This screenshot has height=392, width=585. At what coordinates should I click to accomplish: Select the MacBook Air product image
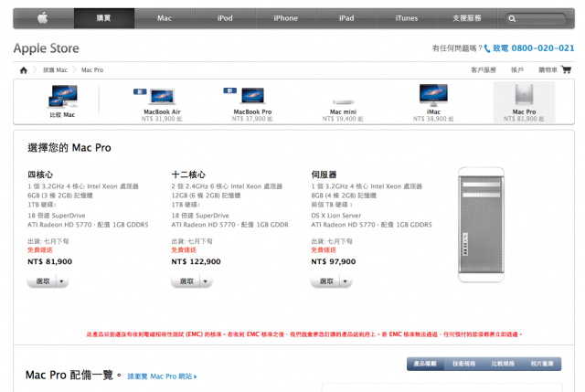pyautogui.click(x=163, y=97)
